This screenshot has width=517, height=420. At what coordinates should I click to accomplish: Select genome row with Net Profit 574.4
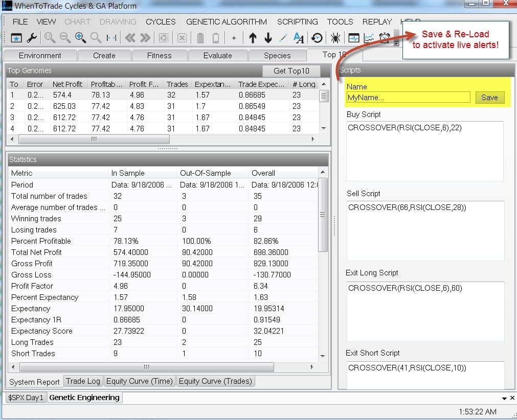pyautogui.click(x=163, y=95)
